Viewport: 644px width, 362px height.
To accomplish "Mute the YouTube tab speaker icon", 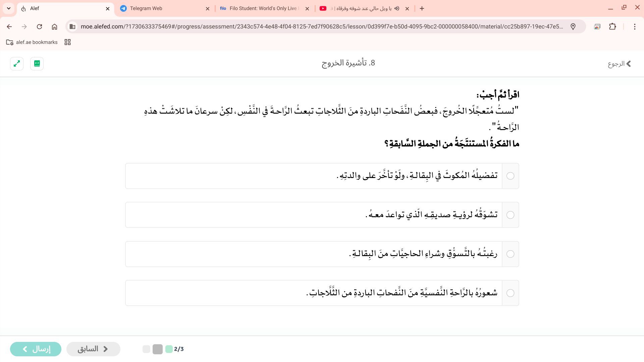I will click(x=397, y=8).
